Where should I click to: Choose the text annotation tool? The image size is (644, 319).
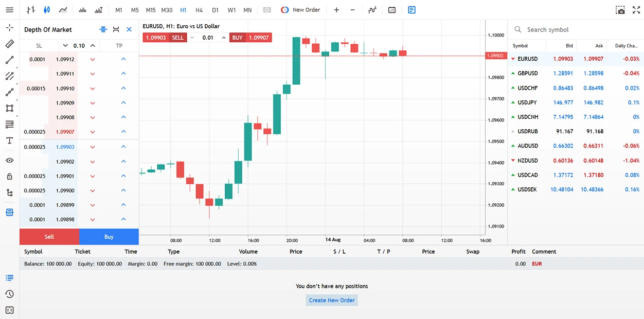9,140
